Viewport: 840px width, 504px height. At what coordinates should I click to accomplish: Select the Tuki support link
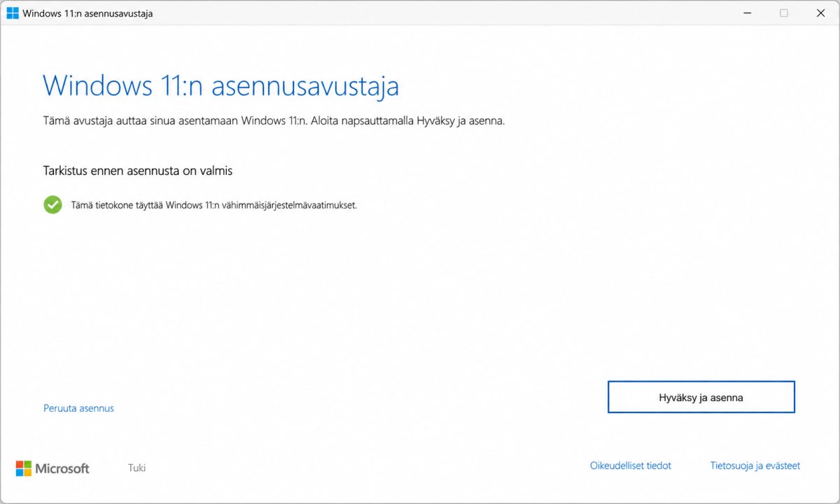pyautogui.click(x=136, y=468)
